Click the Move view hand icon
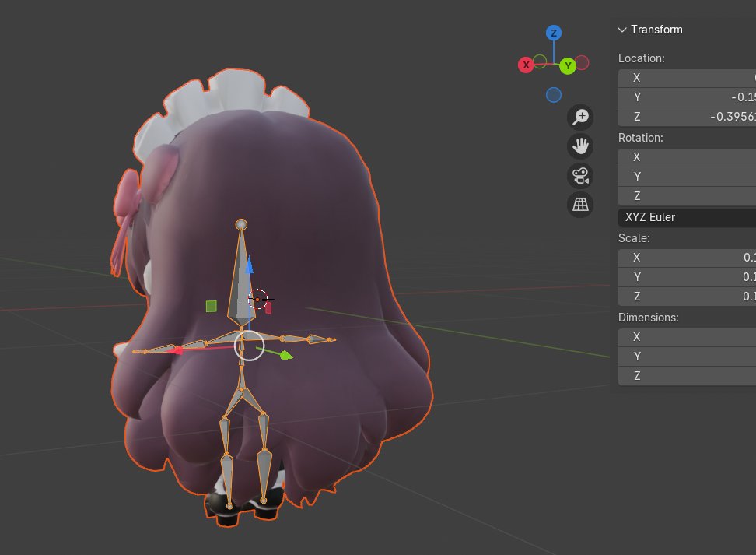 pos(580,146)
